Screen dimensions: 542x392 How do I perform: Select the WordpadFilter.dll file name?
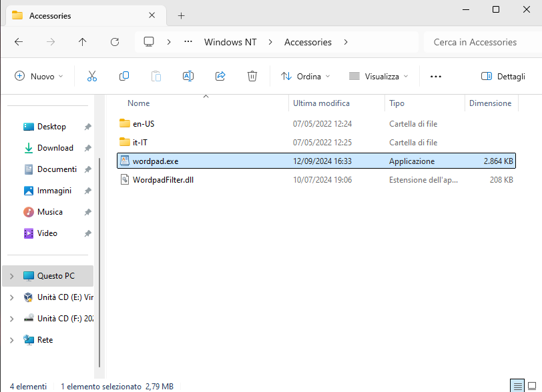click(163, 180)
